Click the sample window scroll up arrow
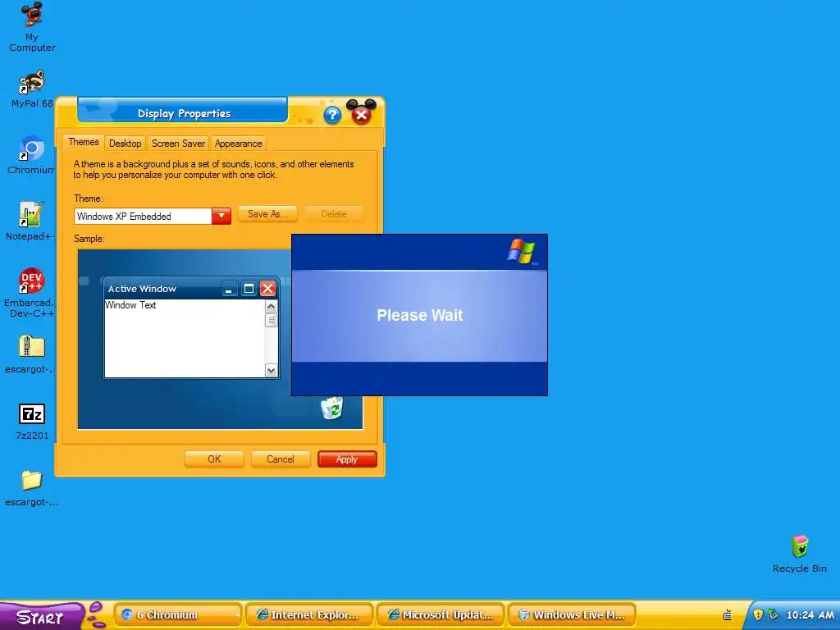Screen dimensions: 840x630 click(x=271, y=307)
